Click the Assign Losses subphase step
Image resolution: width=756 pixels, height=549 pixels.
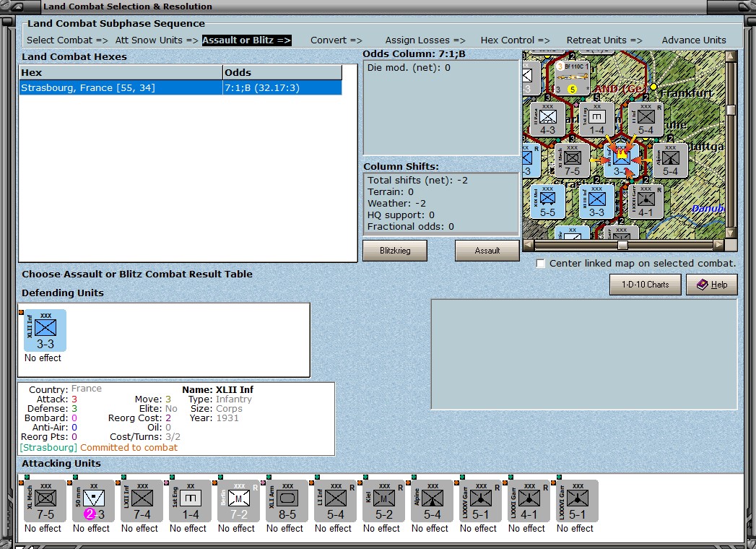tap(425, 40)
